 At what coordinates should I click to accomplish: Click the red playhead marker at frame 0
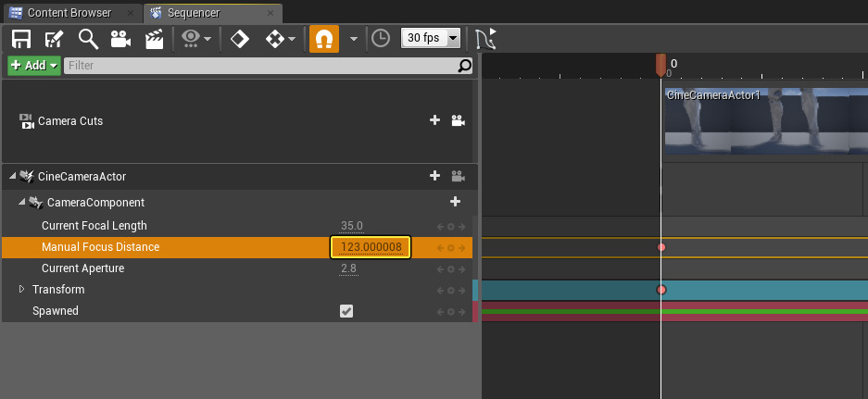coord(660,66)
